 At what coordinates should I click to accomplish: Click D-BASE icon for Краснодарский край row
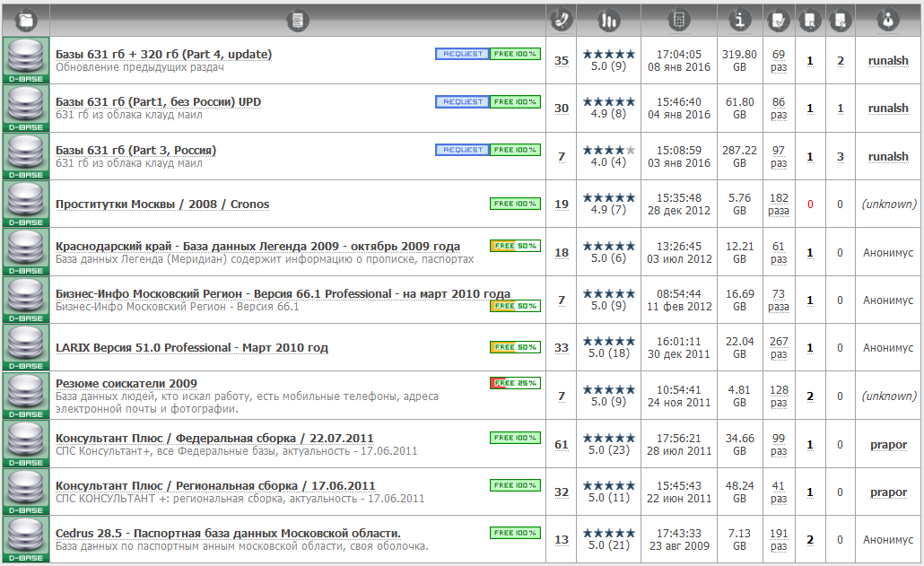tap(26, 252)
